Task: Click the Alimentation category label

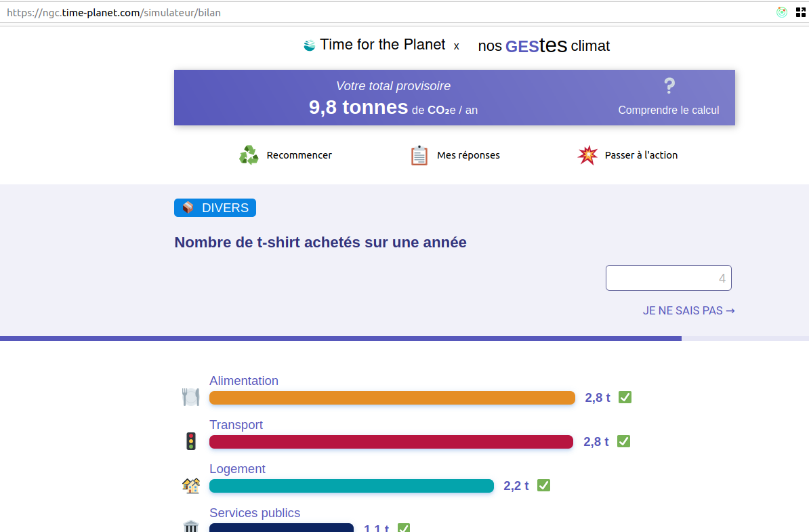Action: [243, 381]
